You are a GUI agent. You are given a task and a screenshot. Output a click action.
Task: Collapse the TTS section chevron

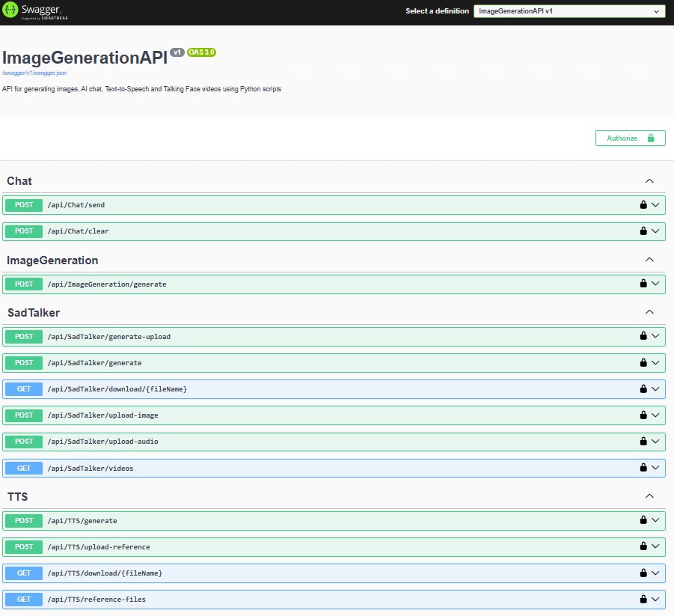tap(649, 496)
